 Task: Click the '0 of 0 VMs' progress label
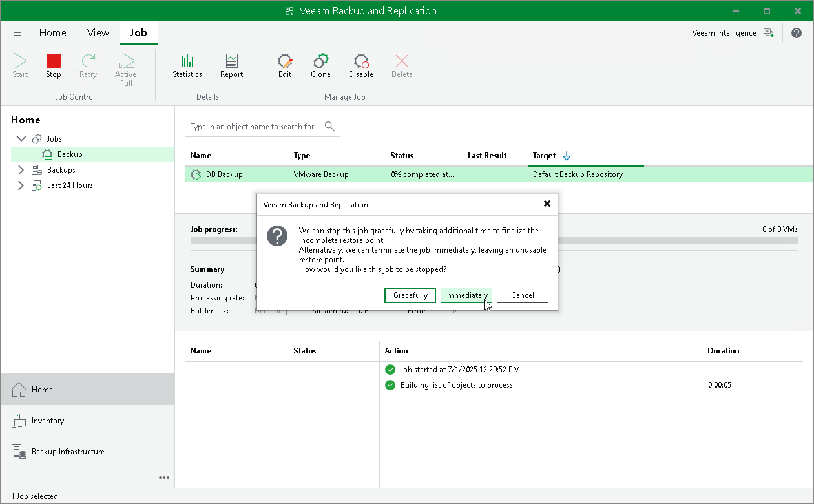[780, 229]
